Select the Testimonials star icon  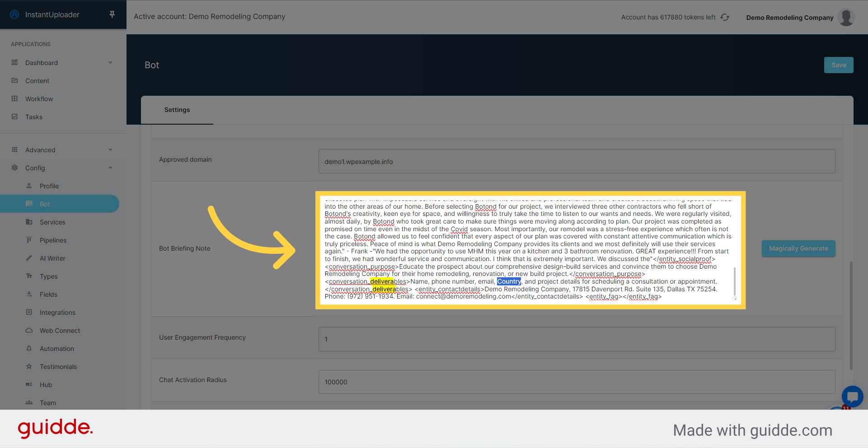click(29, 366)
